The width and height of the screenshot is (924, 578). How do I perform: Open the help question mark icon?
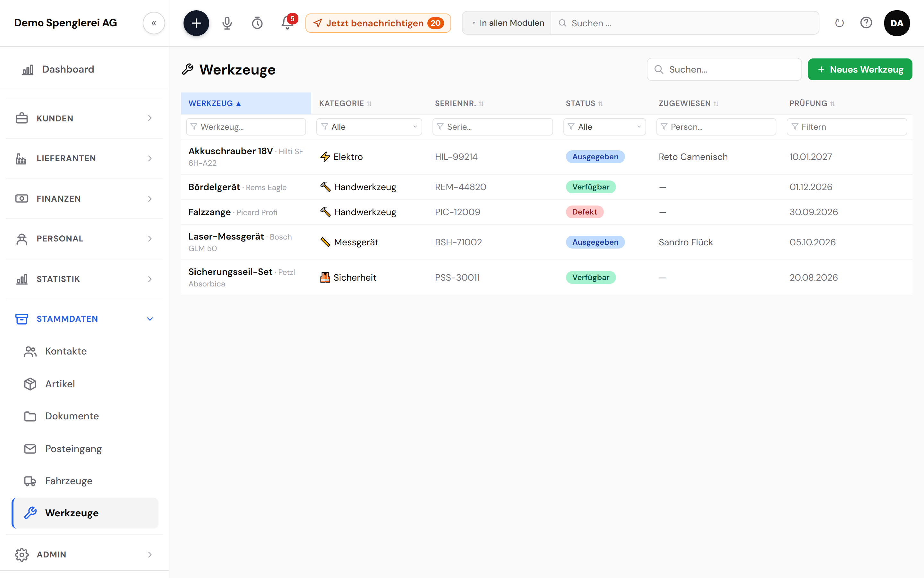(866, 23)
